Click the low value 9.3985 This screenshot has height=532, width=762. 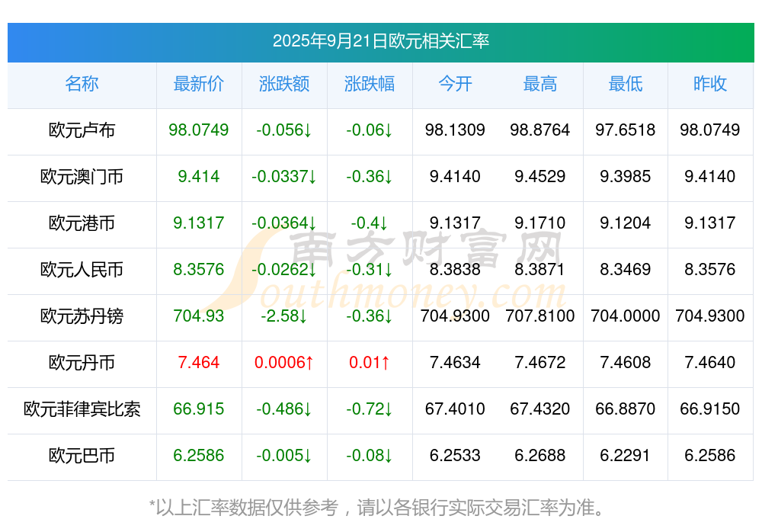click(x=626, y=177)
